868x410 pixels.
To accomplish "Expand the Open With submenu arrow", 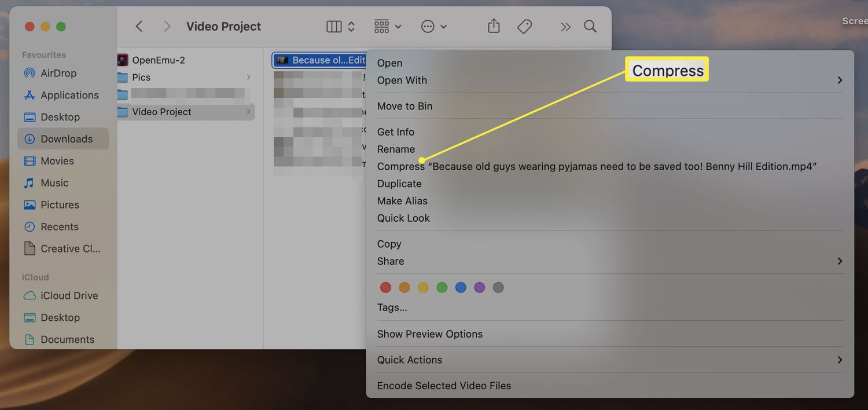I will click(840, 80).
